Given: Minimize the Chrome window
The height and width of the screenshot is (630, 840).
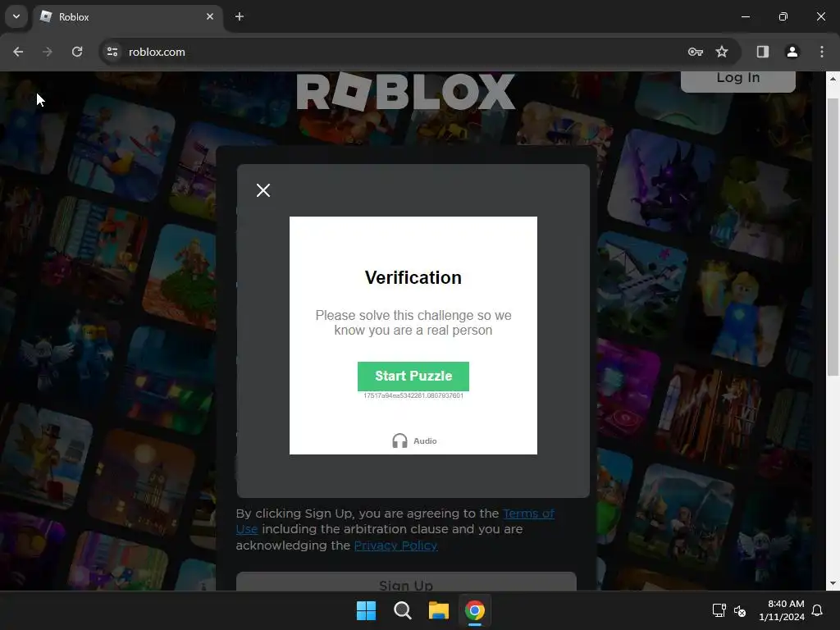Looking at the screenshot, I should (745, 16).
